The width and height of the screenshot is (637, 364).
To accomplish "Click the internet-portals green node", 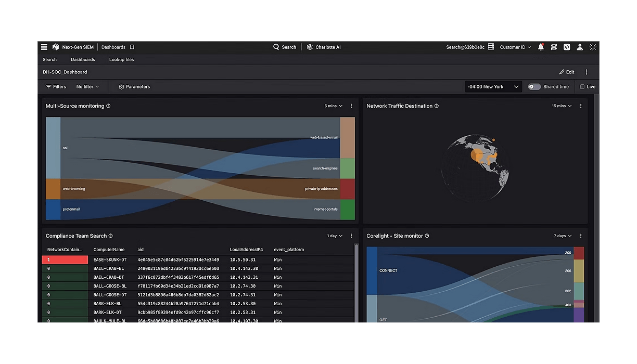I will (348, 209).
